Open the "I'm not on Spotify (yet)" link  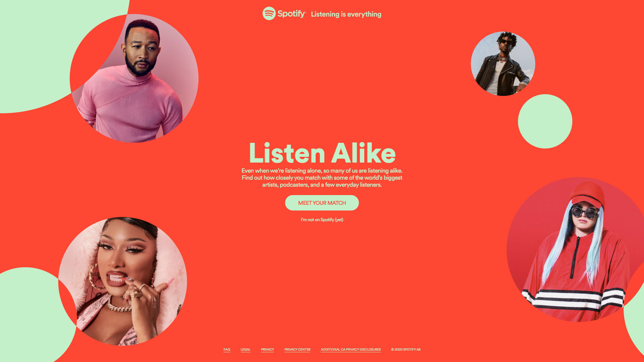pos(322,220)
